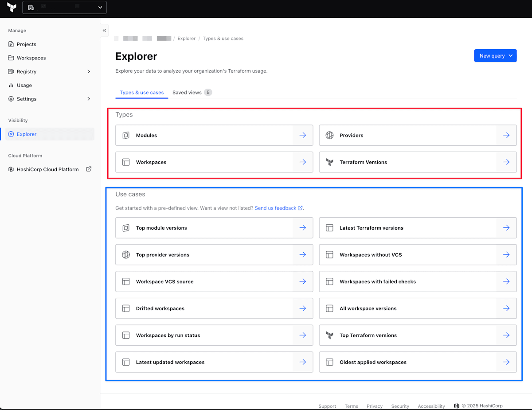532x410 pixels.
Task: Expand the Settings submenu chevron
Action: pyautogui.click(x=89, y=99)
